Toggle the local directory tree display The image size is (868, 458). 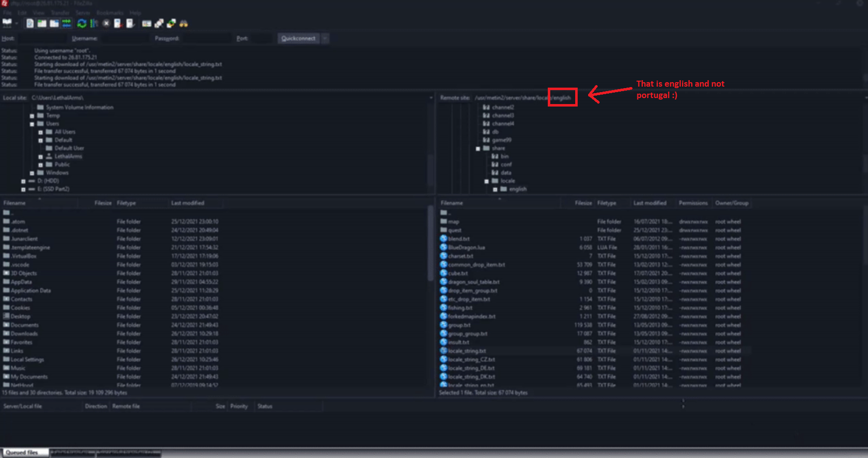pos(42,23)
